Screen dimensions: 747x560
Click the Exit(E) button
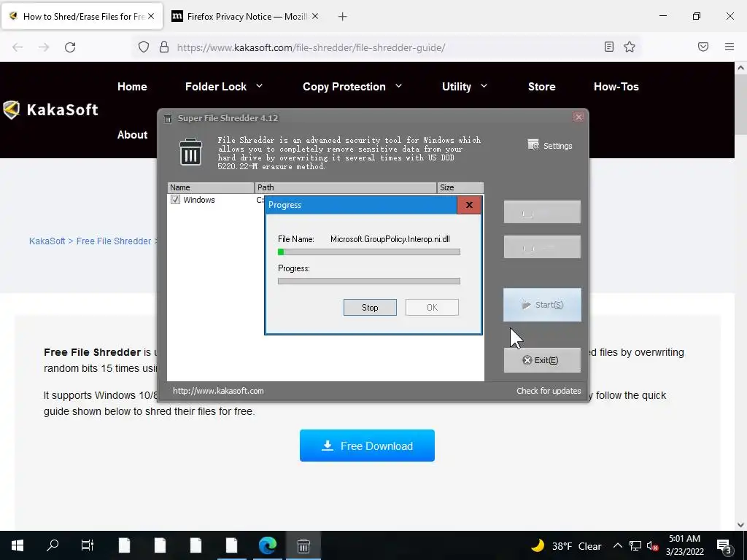click(x=542, y=360)
